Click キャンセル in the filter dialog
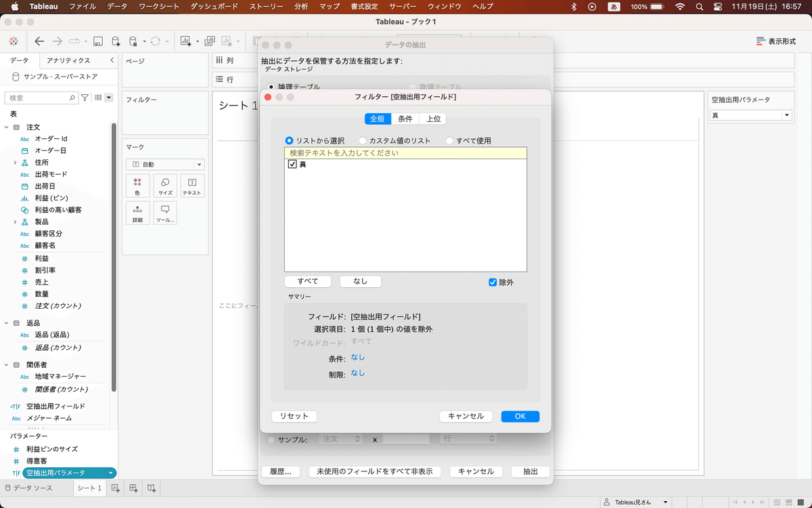This screenshot has height=508, width=812. click(x=466, y=417)
